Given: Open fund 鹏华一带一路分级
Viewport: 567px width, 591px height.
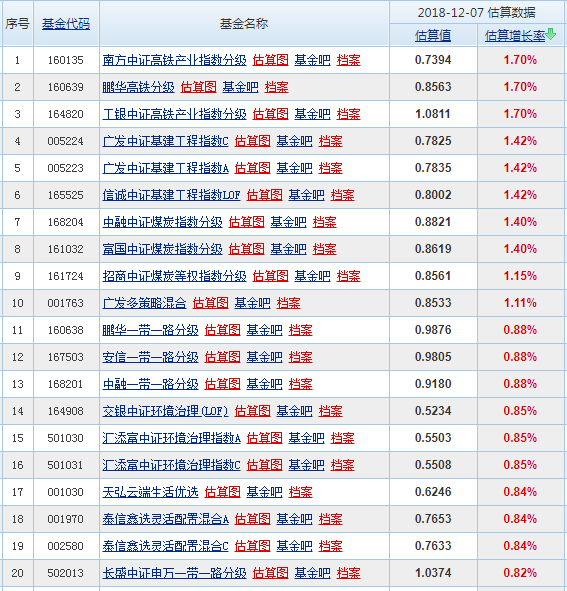Looking at the screenshot, I should (x=150, y=330).
